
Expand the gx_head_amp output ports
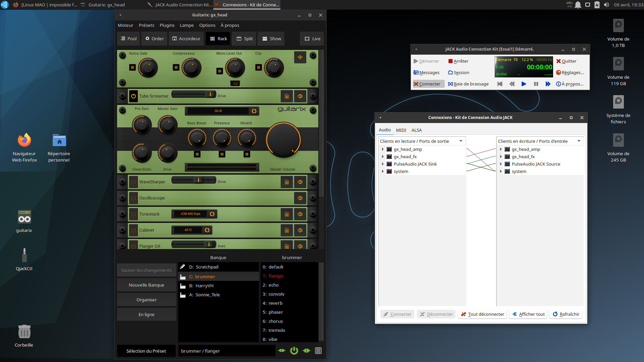(x=383, y=149)
